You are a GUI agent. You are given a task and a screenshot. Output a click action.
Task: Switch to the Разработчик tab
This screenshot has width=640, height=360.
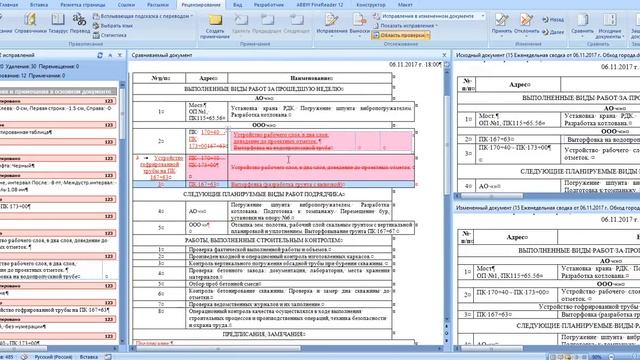click(269, 5)
